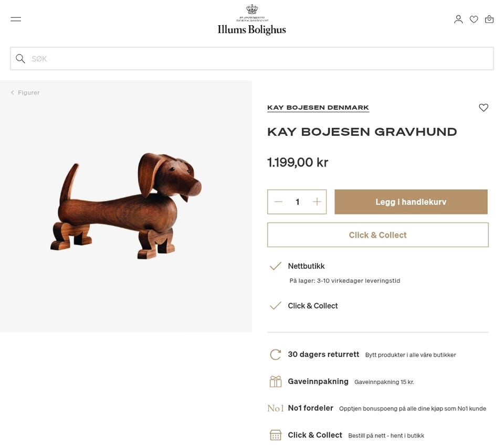Expand the KAY BOJESEN DENMARK brand link

(x=318, y=107)
